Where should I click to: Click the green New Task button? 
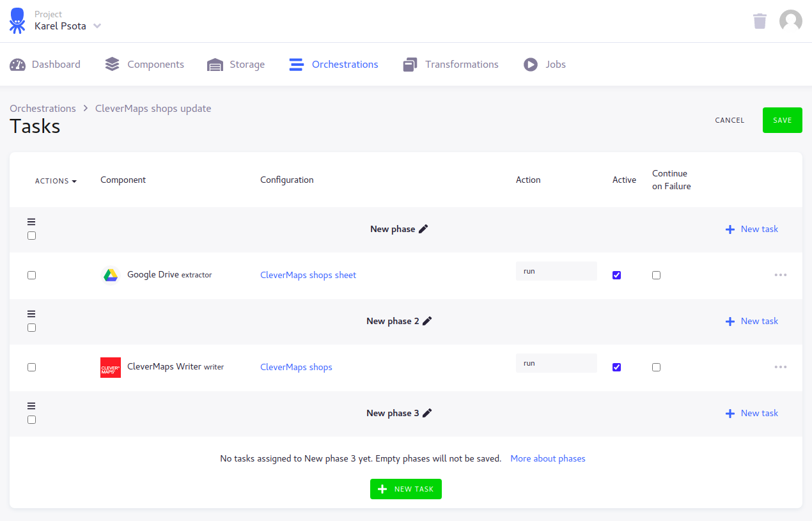coord(406,489)
